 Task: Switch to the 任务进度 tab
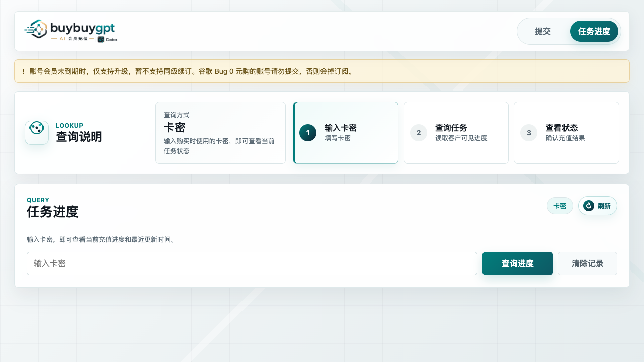coord(594,31)
